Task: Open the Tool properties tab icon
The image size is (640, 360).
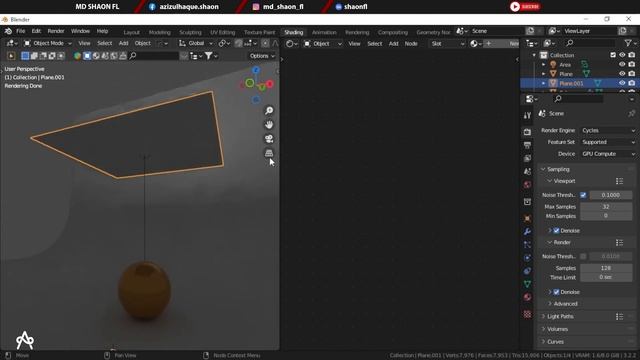Action: tap(527, 116)
